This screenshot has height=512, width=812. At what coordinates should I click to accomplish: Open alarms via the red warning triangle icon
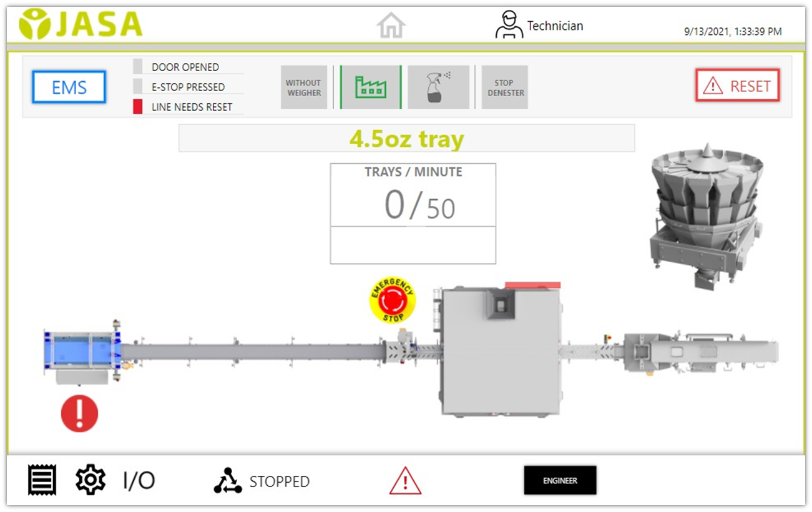click(x=404, y=480)
